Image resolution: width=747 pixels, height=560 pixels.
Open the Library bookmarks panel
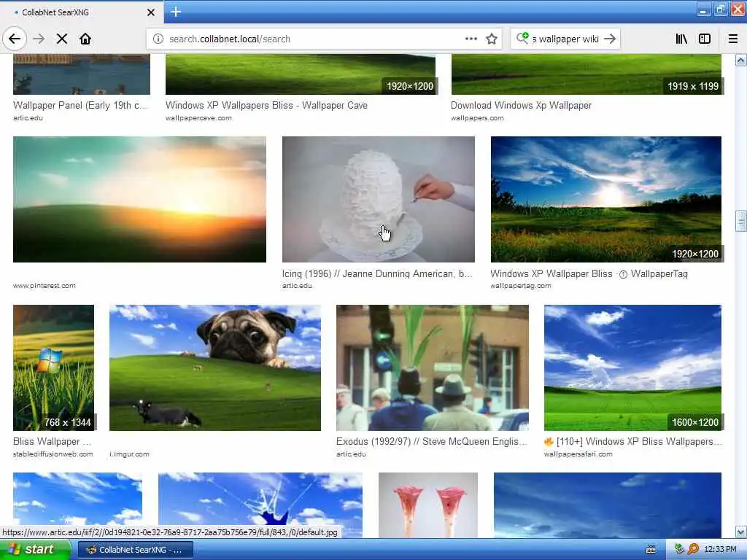681,39
